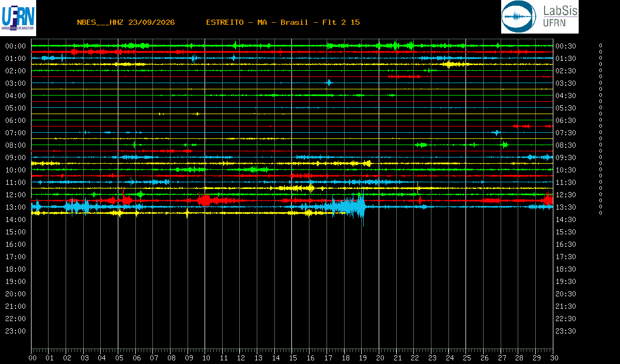The width and height of the screenshot is (620, 364).
Task: Click the LabSis UFRN logo
Action: click(540, 17)
